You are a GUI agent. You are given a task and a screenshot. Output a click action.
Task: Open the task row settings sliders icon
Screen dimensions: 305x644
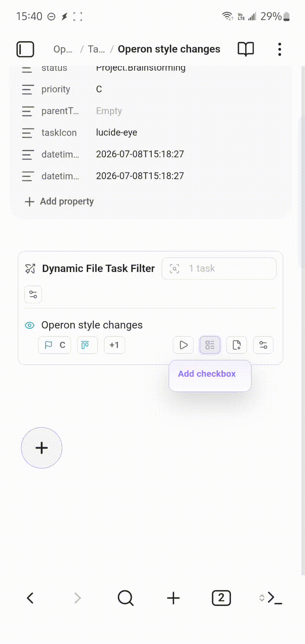point(263,345)
